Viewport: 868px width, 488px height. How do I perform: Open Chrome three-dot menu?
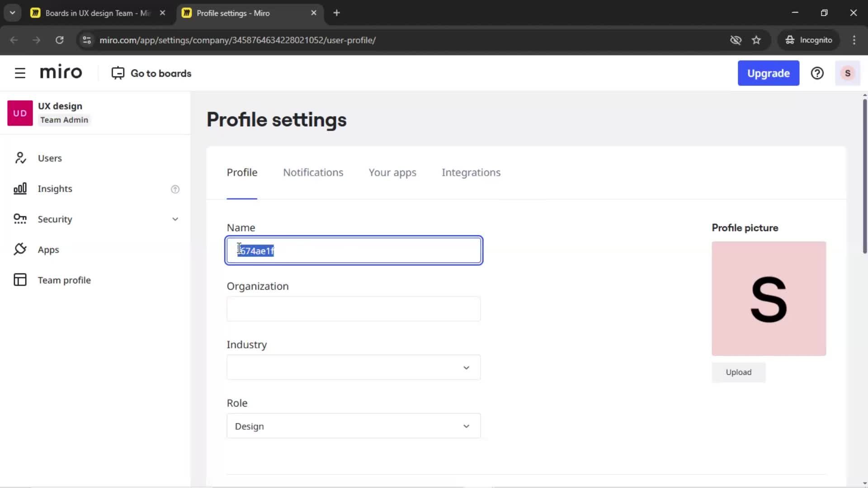click(854, 40)
